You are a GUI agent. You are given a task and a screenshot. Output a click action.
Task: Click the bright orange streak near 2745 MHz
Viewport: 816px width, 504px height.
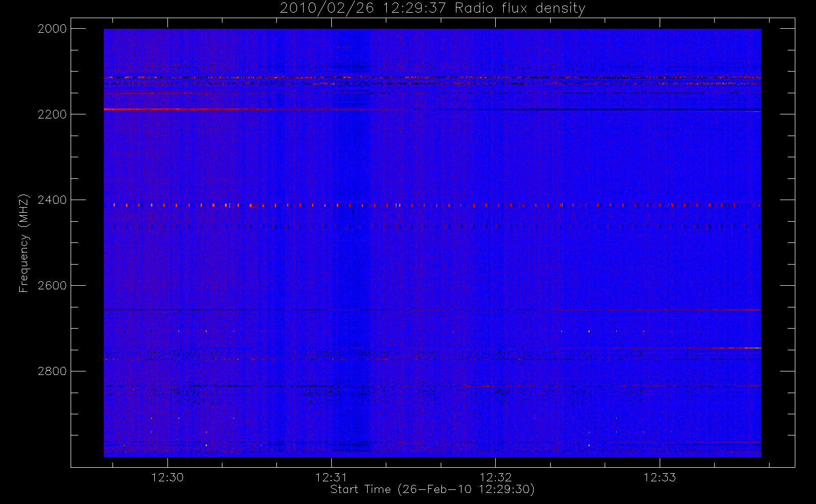736,348
